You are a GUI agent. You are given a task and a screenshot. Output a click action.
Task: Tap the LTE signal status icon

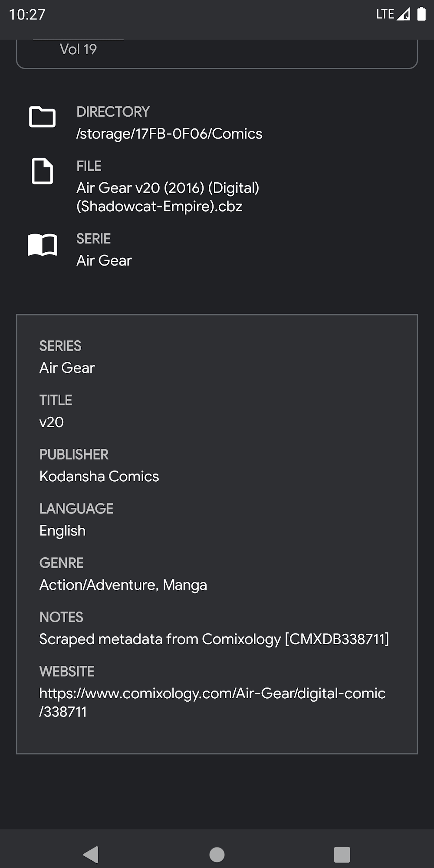pos(393,14)
